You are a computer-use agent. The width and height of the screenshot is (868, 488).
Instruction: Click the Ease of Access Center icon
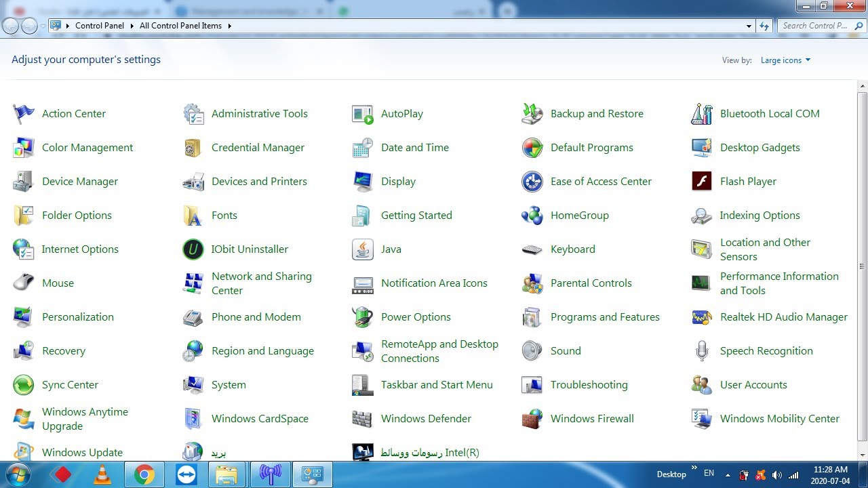pos(532,182)
